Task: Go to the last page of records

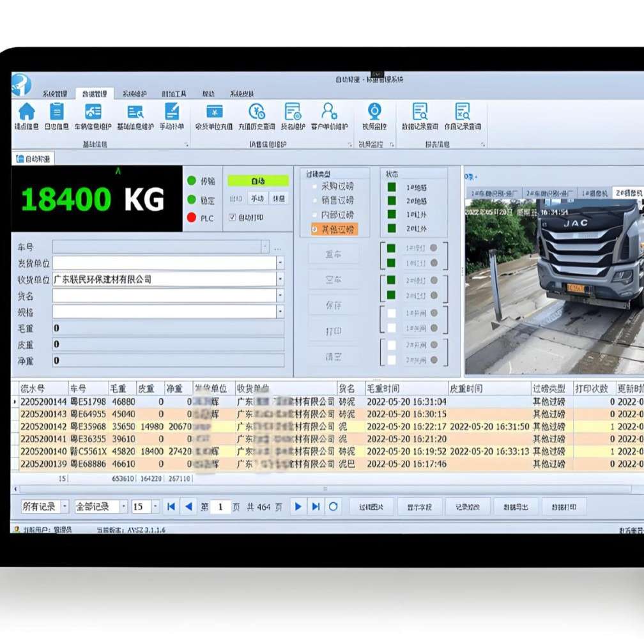Action: tap(316, 507)
